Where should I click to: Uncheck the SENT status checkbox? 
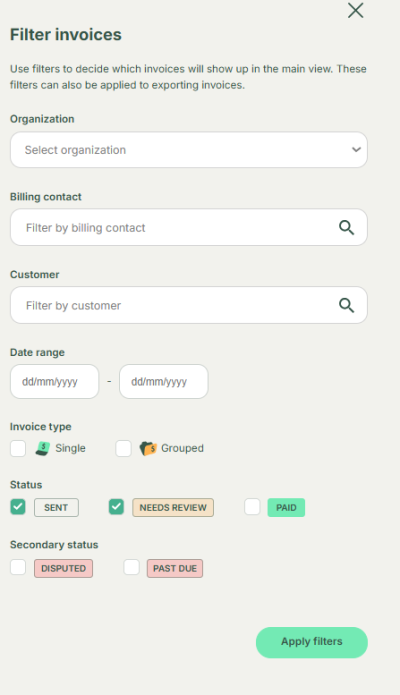18,507
